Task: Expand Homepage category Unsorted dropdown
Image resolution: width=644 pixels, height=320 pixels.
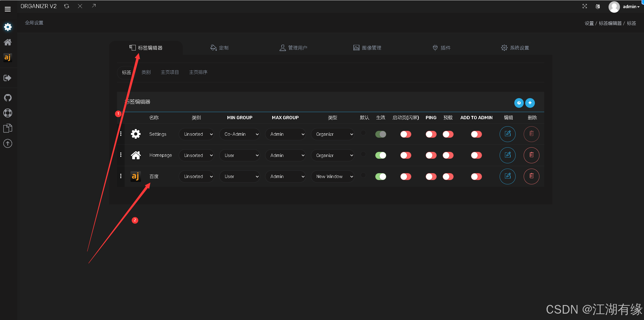Action: pos(196,155)
